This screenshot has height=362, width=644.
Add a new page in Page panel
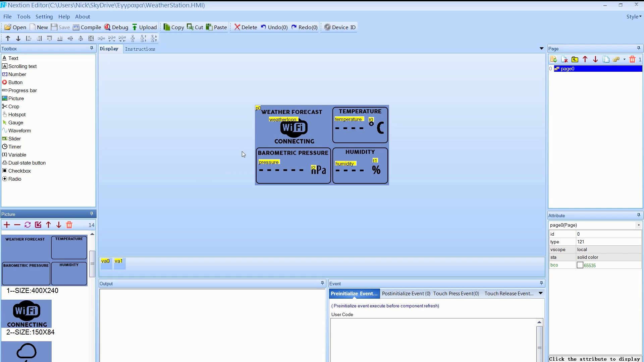(x=553, y=59)
